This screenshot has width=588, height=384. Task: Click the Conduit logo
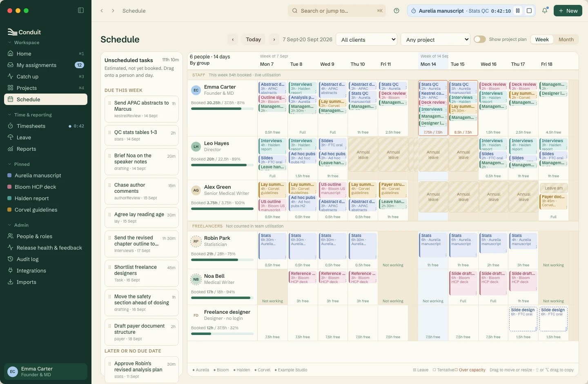pos(24,32)
